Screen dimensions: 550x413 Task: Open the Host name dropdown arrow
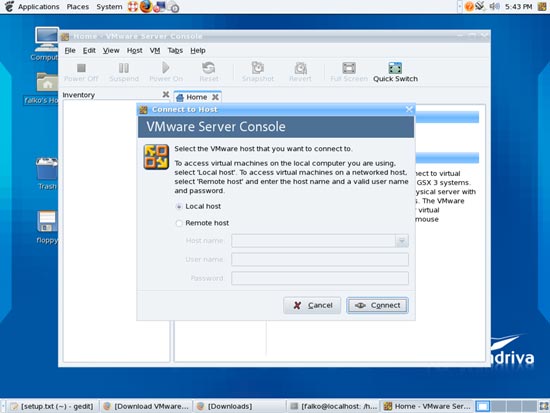(x=402, y=241)
